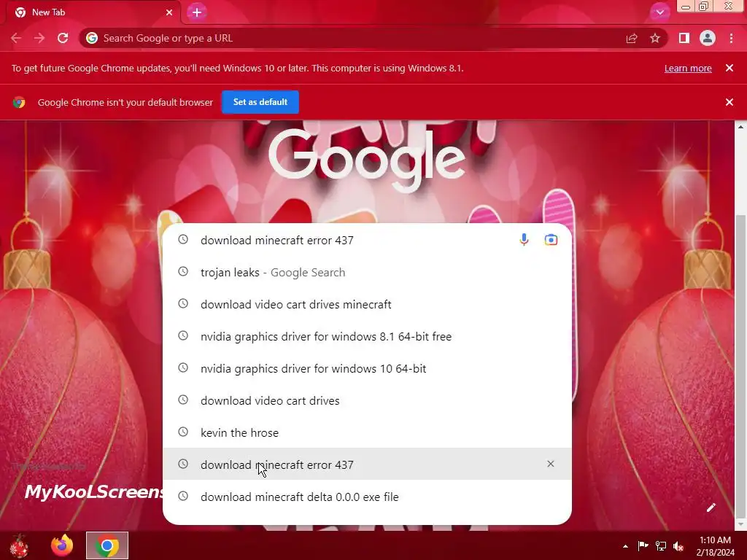Select highlighted suggestion download minecraft error 437

pyautogui.click(x=367, y=464)
